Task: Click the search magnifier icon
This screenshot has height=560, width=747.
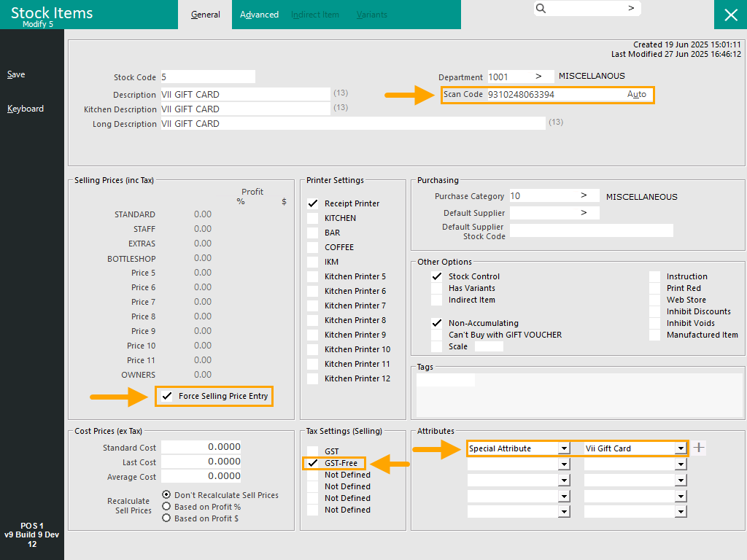Action: [x=541, y=8]
